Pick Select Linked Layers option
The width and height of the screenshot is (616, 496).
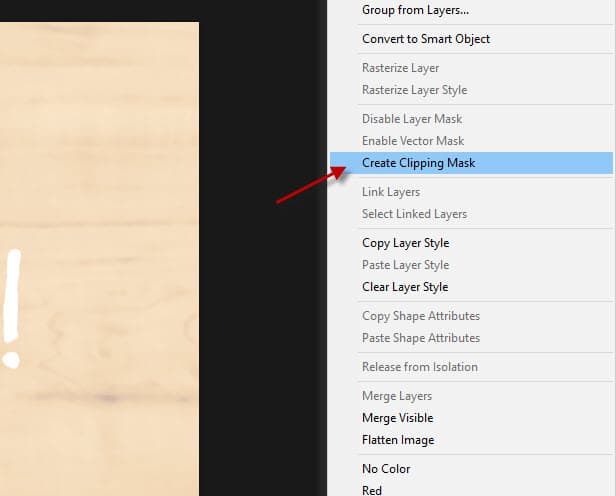point(414,214)
